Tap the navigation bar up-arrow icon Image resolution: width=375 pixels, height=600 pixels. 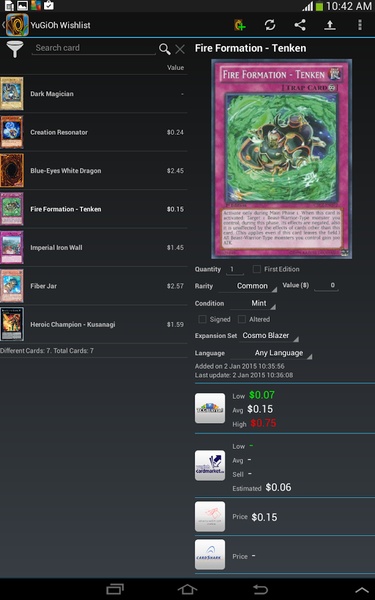[362, 590]
